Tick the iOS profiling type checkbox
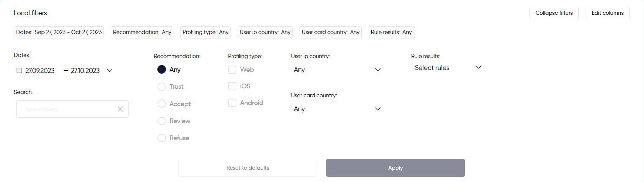This screenshot has width=644, height=182. tap(232, 86)
